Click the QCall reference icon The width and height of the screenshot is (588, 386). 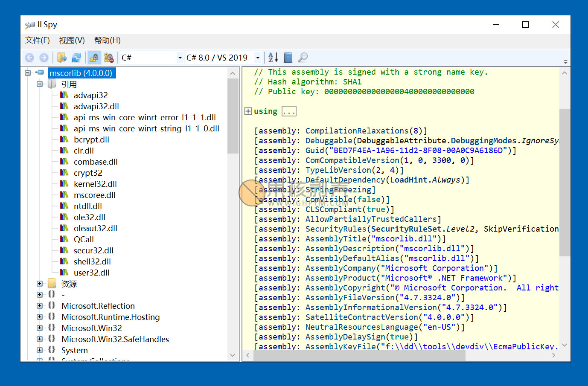[x=64, y=239]
